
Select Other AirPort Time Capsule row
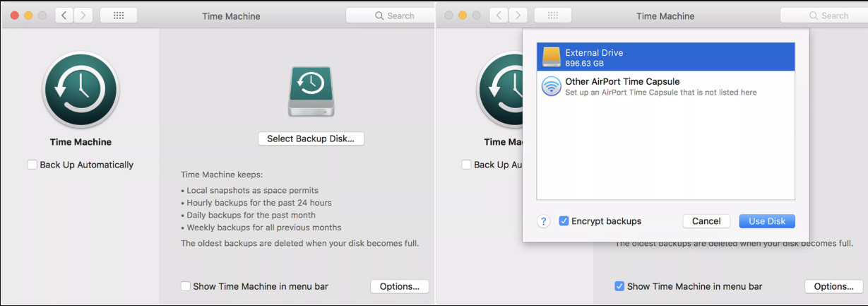coord(665,86)
